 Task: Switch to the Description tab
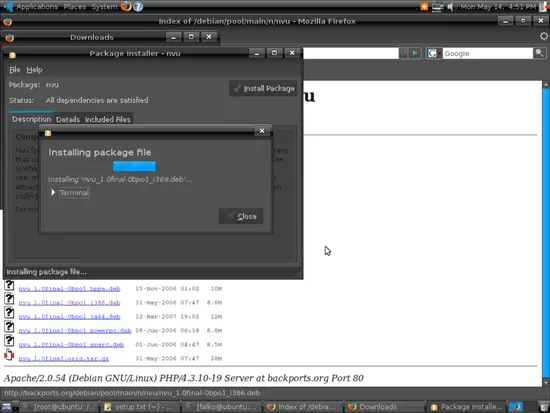[x=31, y=119]
